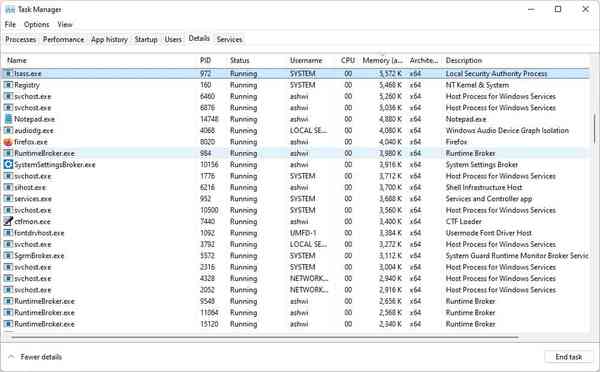Click the sihost.exe process icon
600x372 pixels.
click(x=8, y=188)
